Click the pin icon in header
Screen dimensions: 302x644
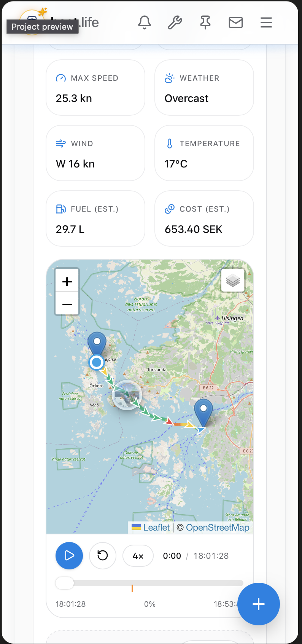pos(205,23)
